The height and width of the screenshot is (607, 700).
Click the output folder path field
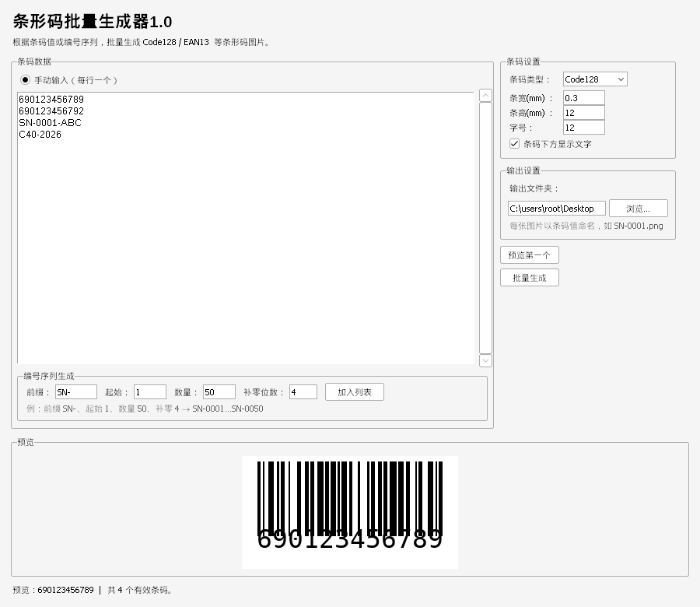pos(557,208)
